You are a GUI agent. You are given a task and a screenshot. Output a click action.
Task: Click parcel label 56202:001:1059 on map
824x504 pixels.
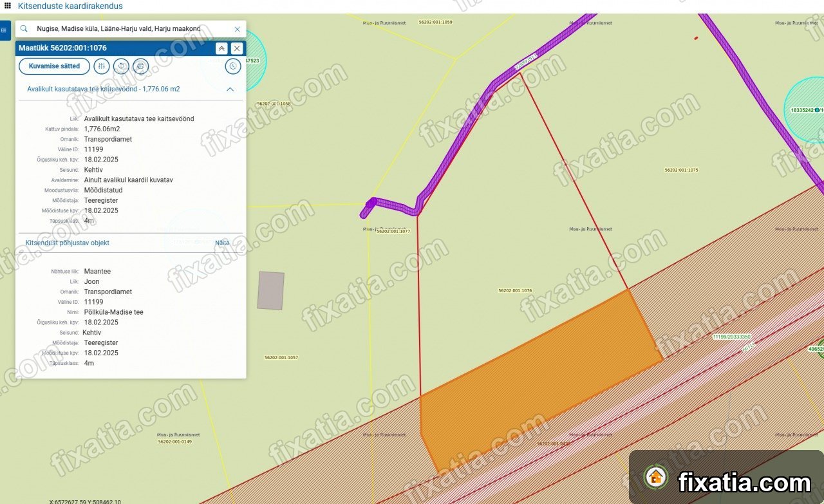pos(435,22)
